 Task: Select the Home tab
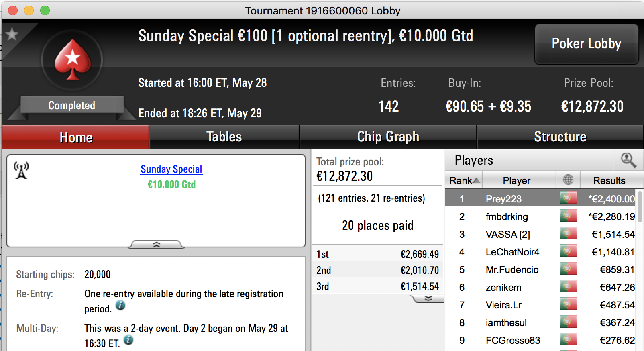click(x=76, y=137)
